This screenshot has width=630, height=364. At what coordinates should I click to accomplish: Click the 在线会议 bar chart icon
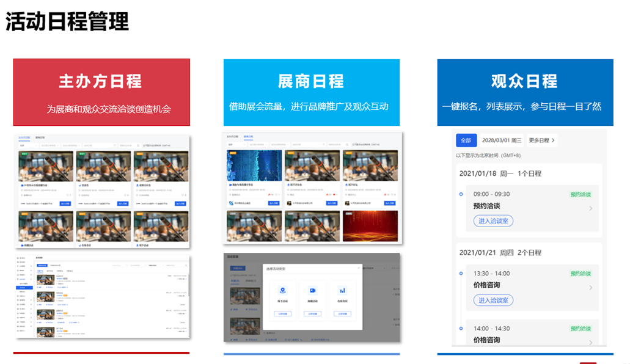(342, 291)
